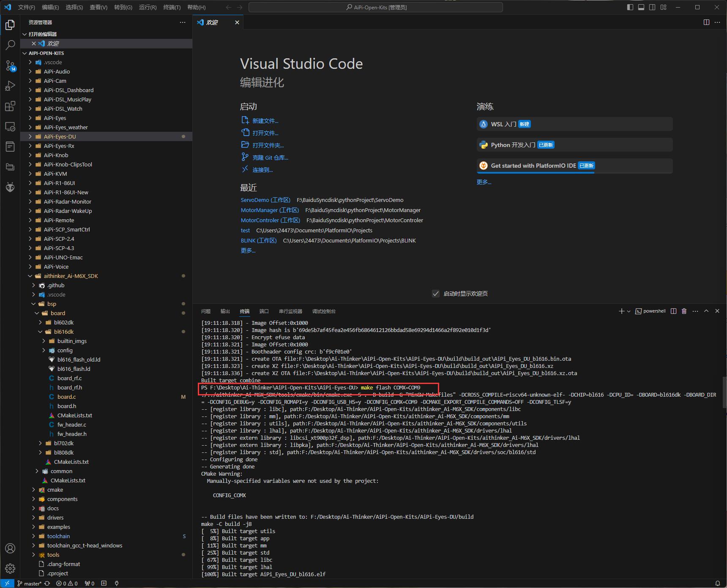
Task: Open Source Control view with 14 badge
Action: (x=10, y=65)
